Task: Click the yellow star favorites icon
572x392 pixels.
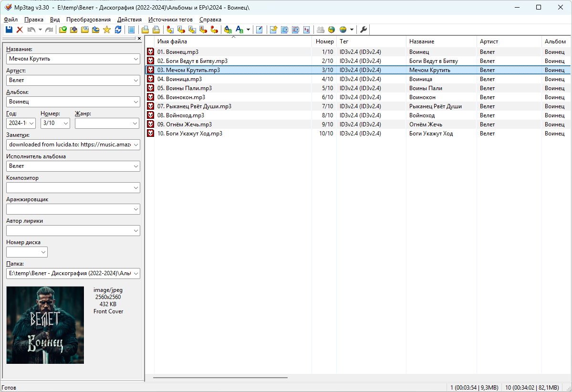Action: point(106,30)
